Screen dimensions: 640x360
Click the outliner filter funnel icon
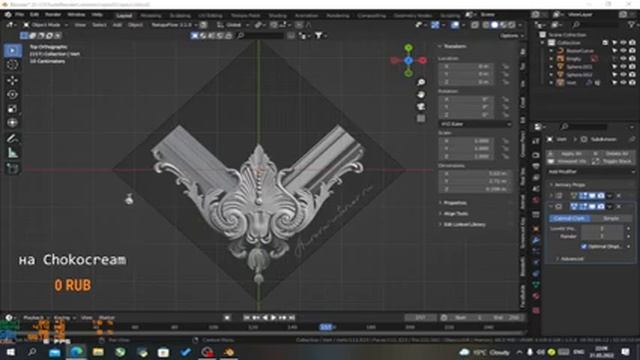[632, 25]
